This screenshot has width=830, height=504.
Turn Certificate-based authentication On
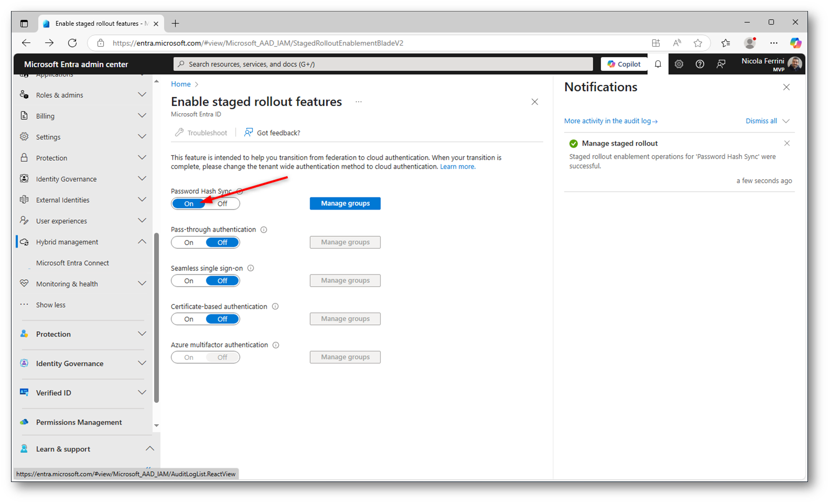[189, 319]
